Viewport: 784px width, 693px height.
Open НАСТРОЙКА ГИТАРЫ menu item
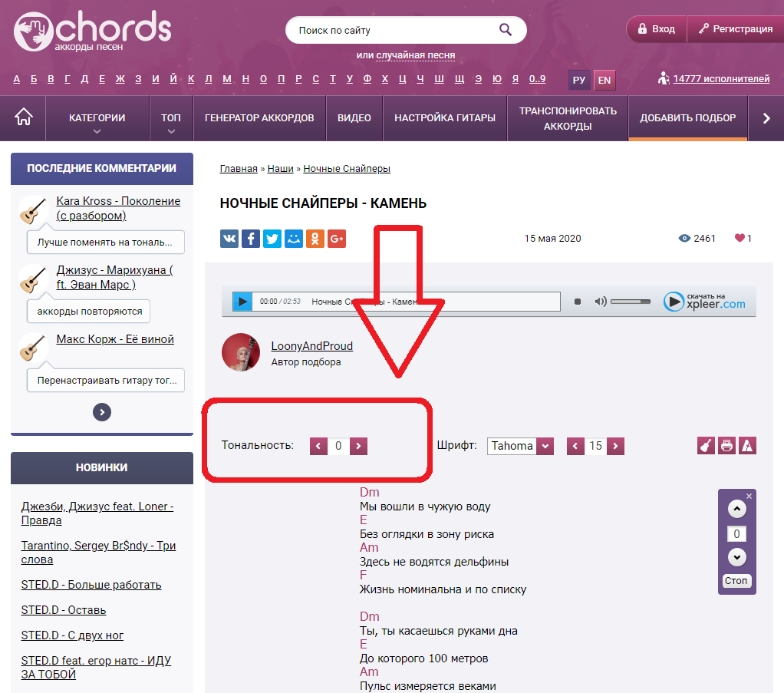pyautogui.click(x=445, y=118)
